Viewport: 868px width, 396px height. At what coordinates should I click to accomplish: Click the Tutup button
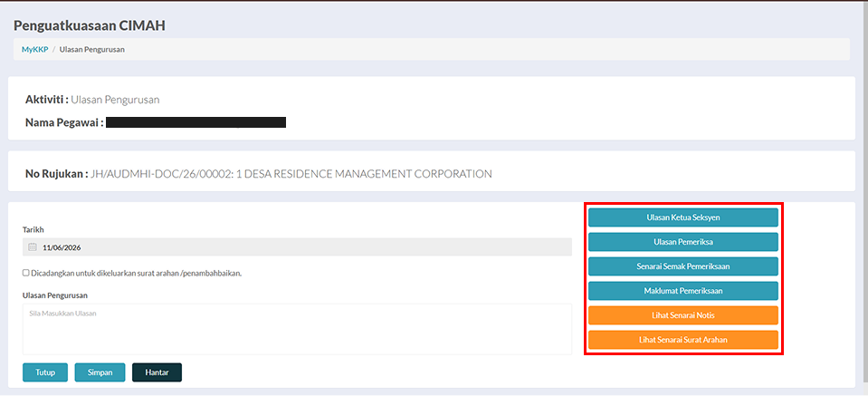coord(45,372)
